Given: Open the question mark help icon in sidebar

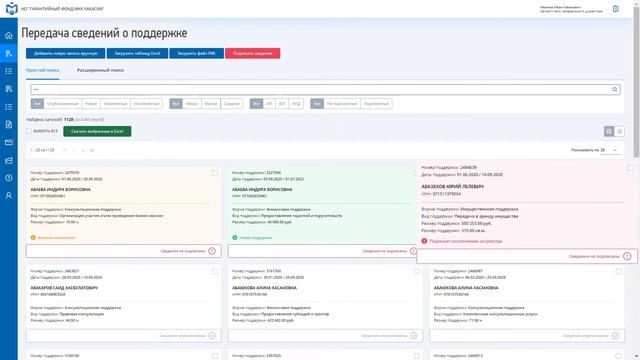Looking at the screenshot, I should pos(9,178).
